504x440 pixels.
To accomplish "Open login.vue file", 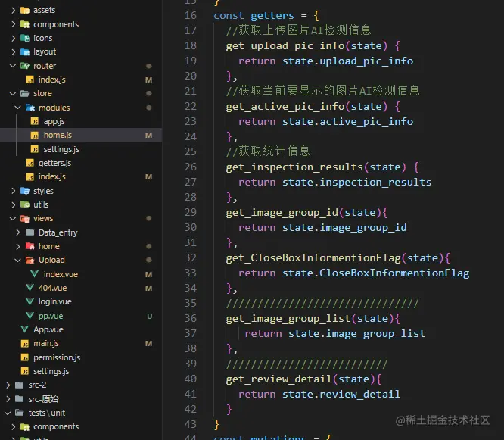I will (55, 301).
